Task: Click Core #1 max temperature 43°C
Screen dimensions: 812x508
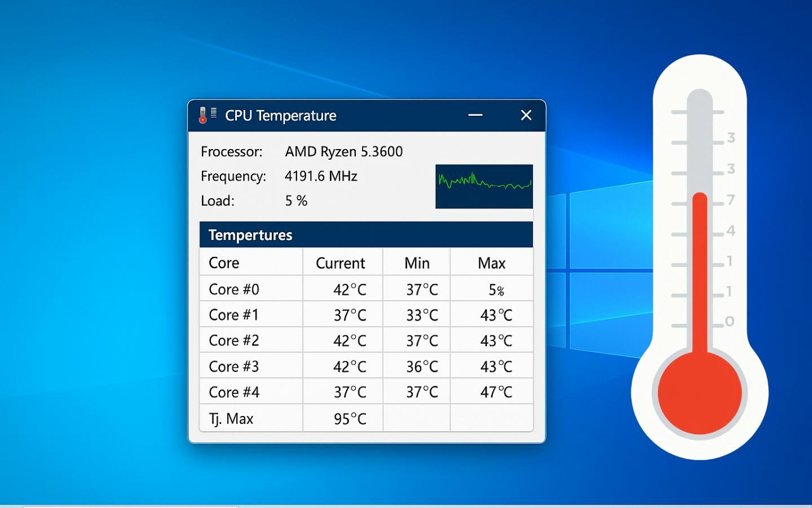Action: 496,316
